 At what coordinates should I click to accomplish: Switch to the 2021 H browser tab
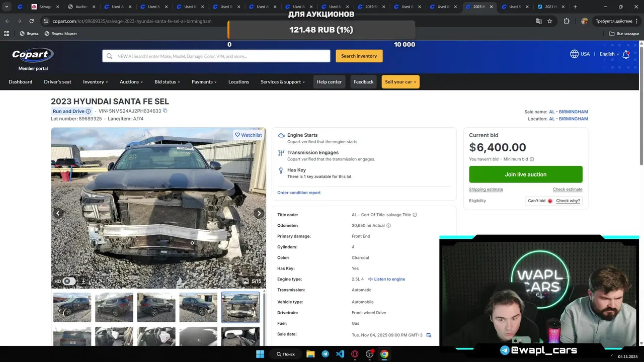(550, 7)
